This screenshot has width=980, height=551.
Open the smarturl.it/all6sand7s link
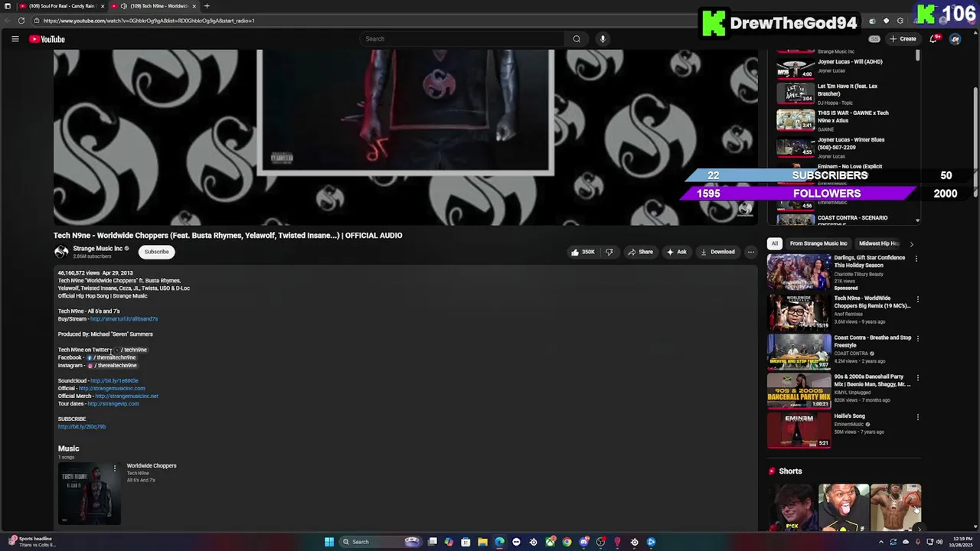[124, 319]
